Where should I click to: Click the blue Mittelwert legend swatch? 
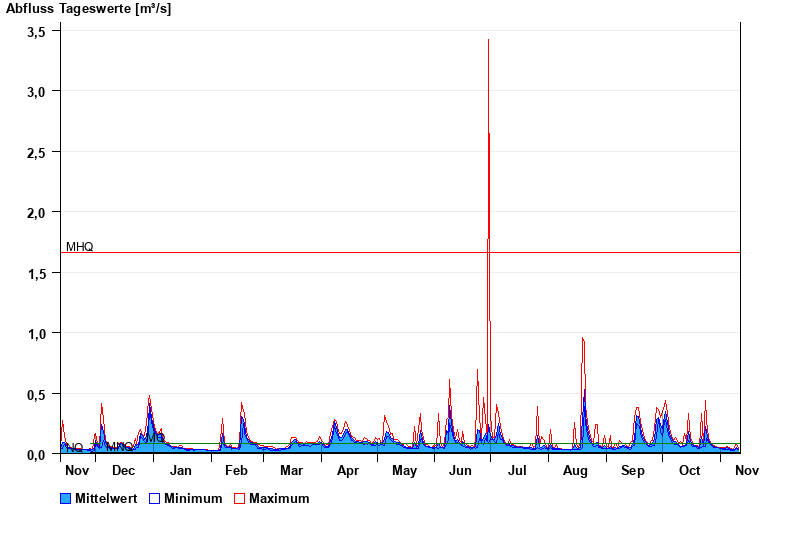(x=66, y=499)
